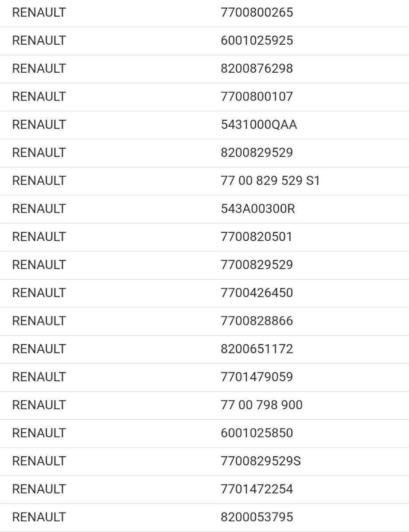409x532 pixels.
Task: Click RENAULT label beside 5431000QAA
Action: click(x=39, y=125)
